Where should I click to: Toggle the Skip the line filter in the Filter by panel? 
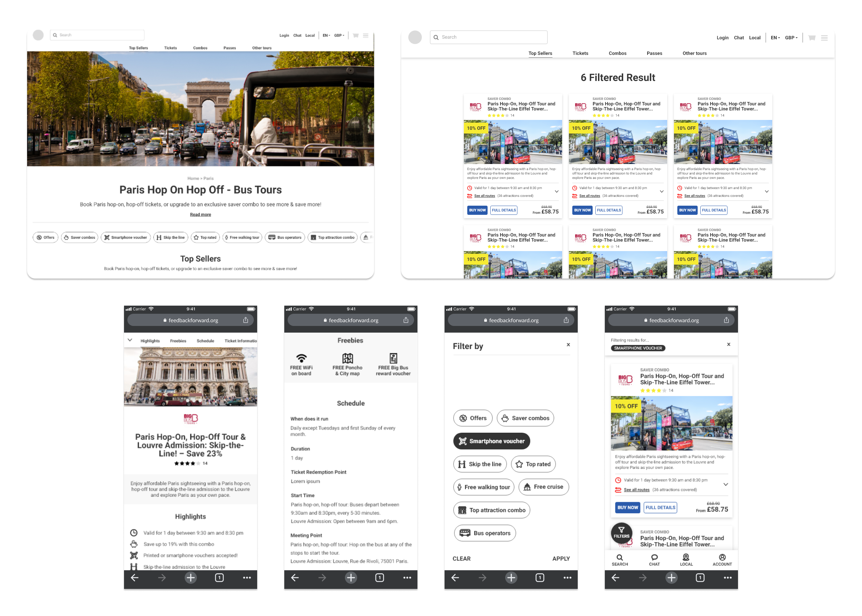point(479,464)
